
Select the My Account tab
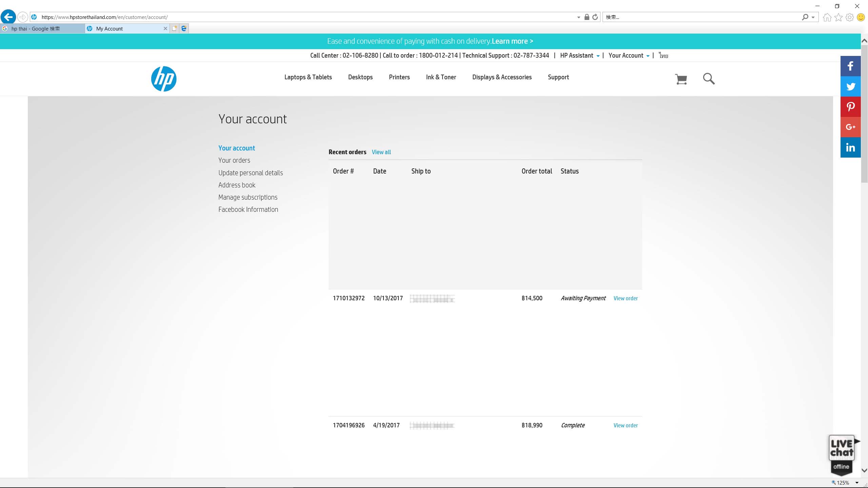(x=127, y=28)
